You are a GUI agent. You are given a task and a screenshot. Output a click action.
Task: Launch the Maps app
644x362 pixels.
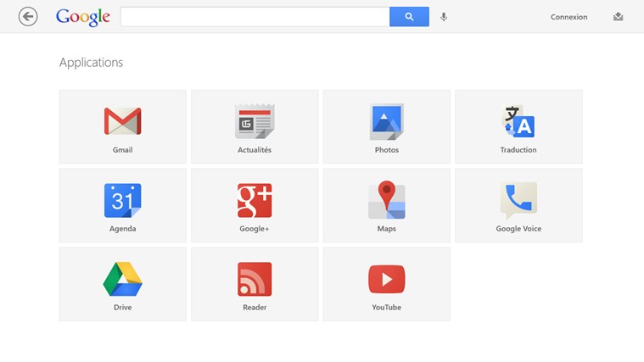386,205
